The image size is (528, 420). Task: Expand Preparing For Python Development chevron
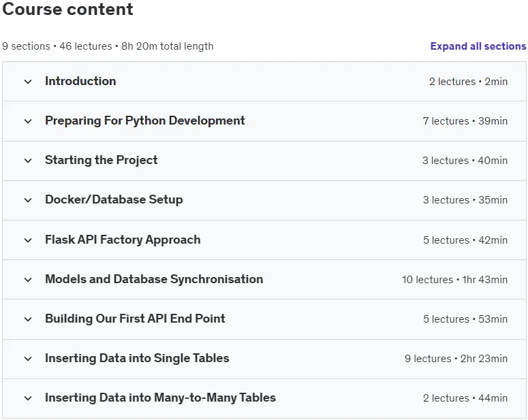[28, 121]
